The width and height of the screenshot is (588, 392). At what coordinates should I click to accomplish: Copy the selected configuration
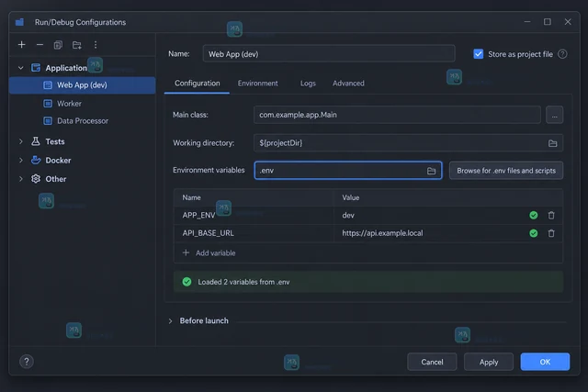(x=58, y=45)
